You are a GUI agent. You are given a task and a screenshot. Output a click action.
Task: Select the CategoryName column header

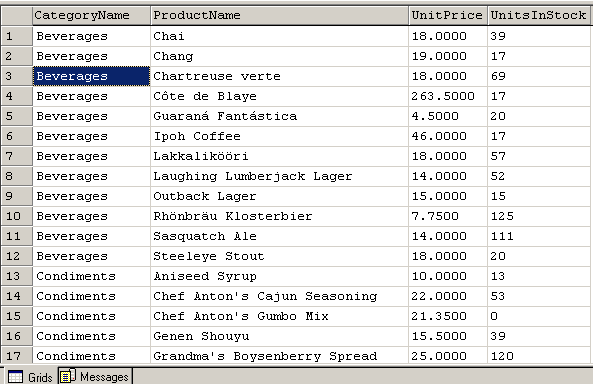92,16
